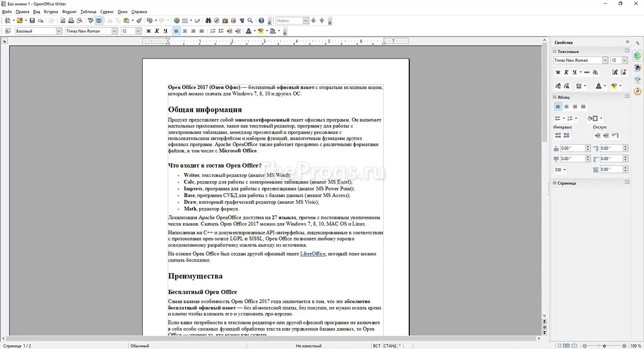Open sidebar font size 12 dropdown
This screenshot has height=349, width=644.
pos(625,60)
